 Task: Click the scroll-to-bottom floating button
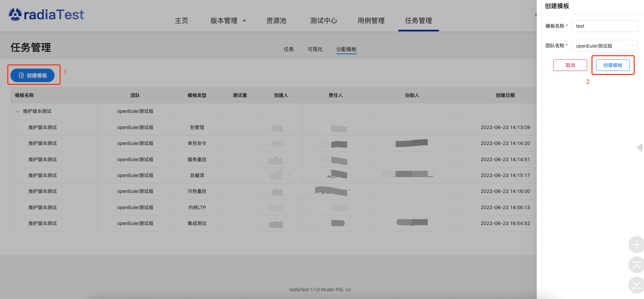point(636,285)
